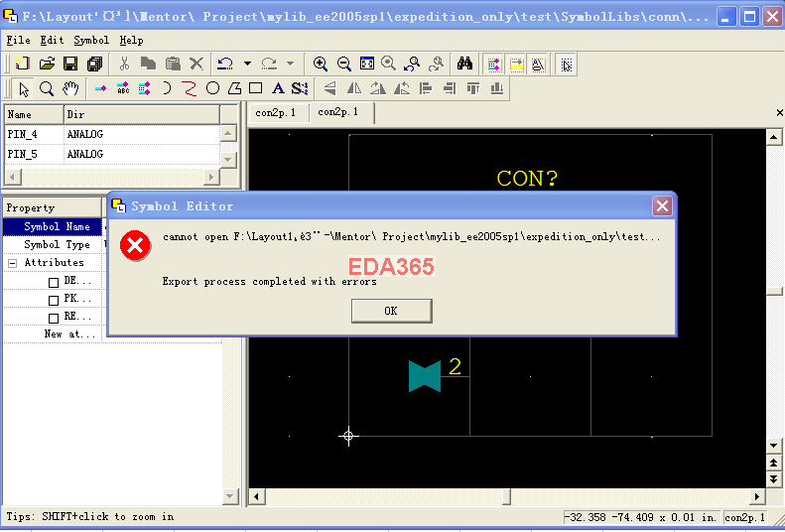Image resolution: width=785 pixels, height=532 pixels.
Task: Select the Add Pin Array tool
Action: (x=144, y=89)
